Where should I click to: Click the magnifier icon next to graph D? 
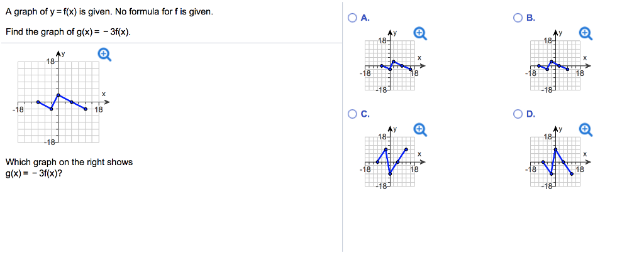(x=586, y=130)
